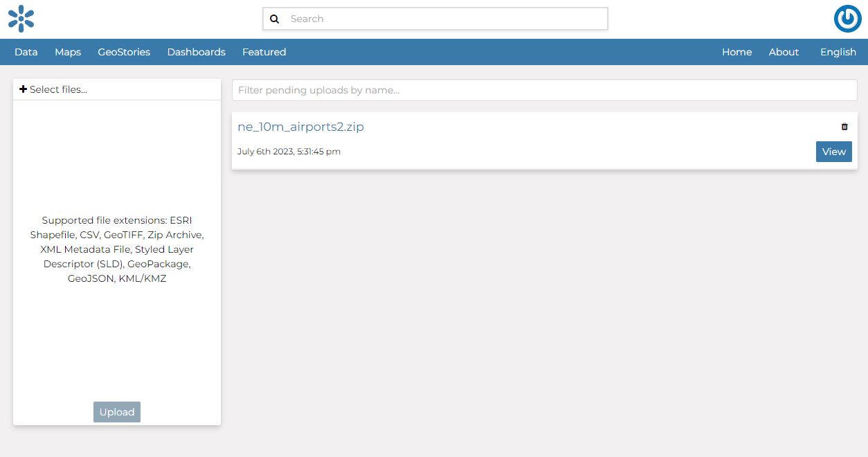Open the Featured menu
868x457 pixels.
click(264, 52)
